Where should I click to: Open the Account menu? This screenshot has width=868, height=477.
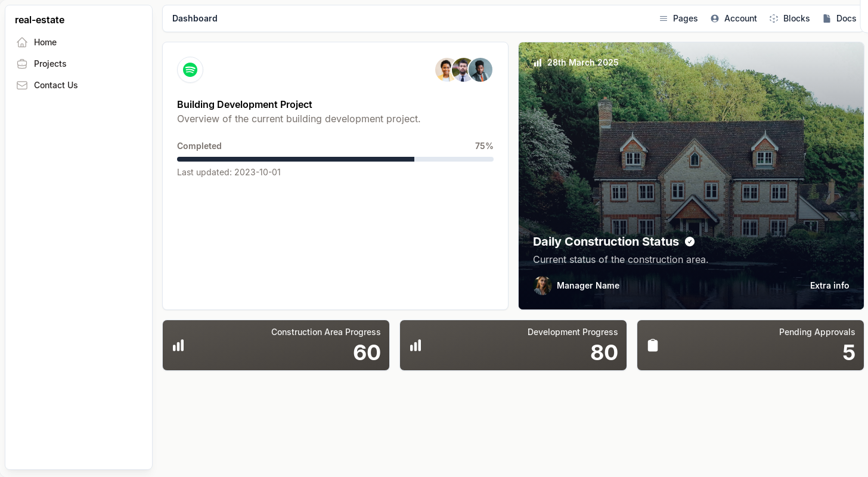733,18
